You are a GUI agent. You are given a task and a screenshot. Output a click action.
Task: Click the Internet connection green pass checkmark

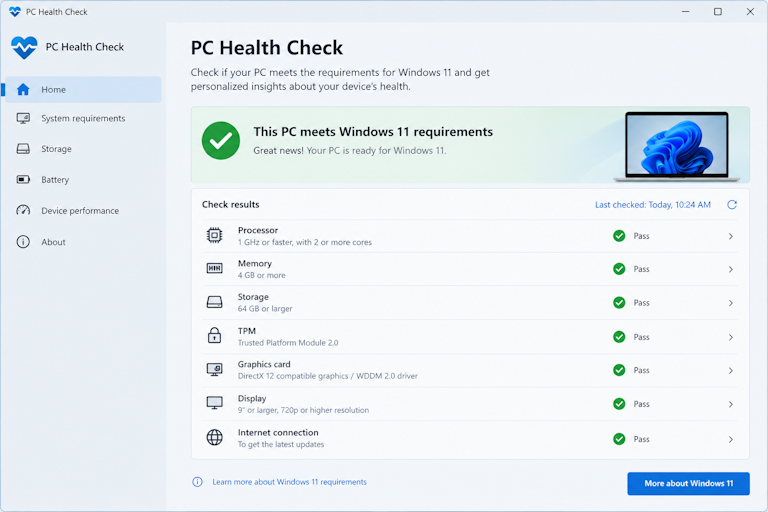point(619,439)
